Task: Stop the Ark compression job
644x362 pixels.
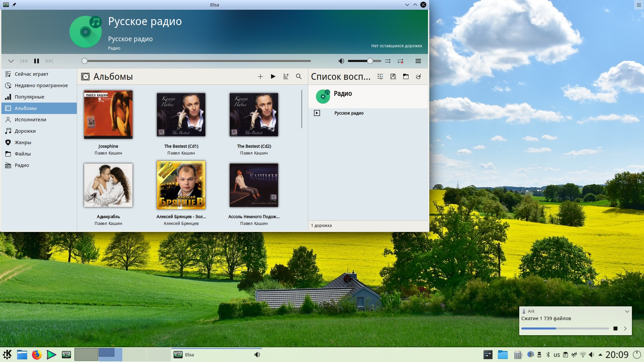Action: 615,328
